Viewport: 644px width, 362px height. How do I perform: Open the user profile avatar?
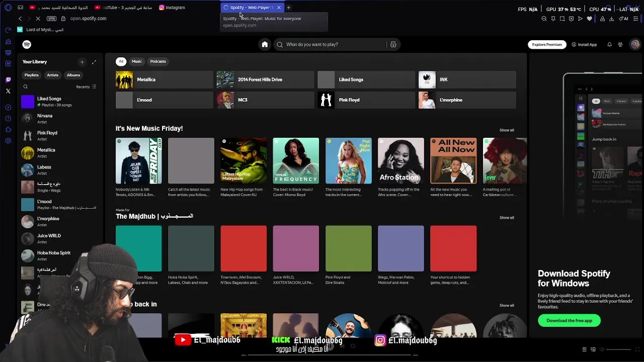[635, 44]
